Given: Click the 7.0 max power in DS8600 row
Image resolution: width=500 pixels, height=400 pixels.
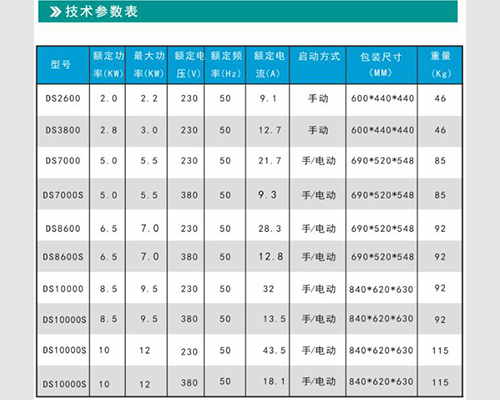Looking at the screenshot, I should [x=150, y=228].
